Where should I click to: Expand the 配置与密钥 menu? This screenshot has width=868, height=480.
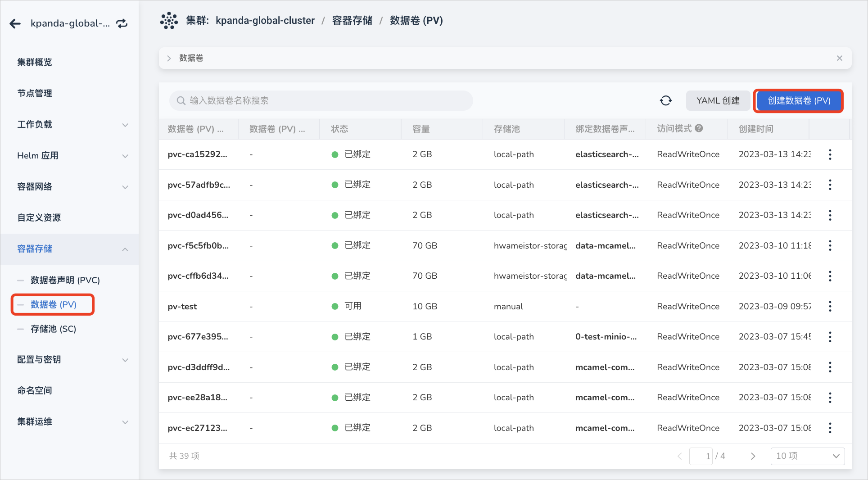[125, 360]
